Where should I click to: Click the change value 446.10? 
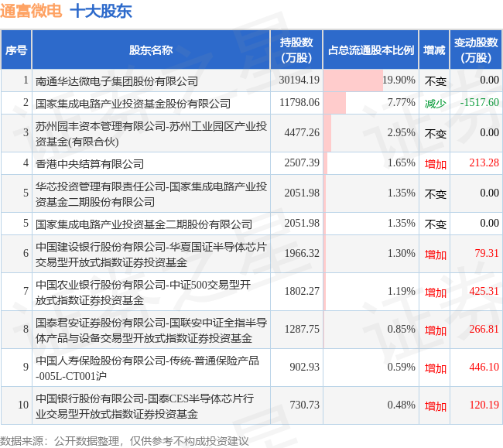[x=484, y=367]
